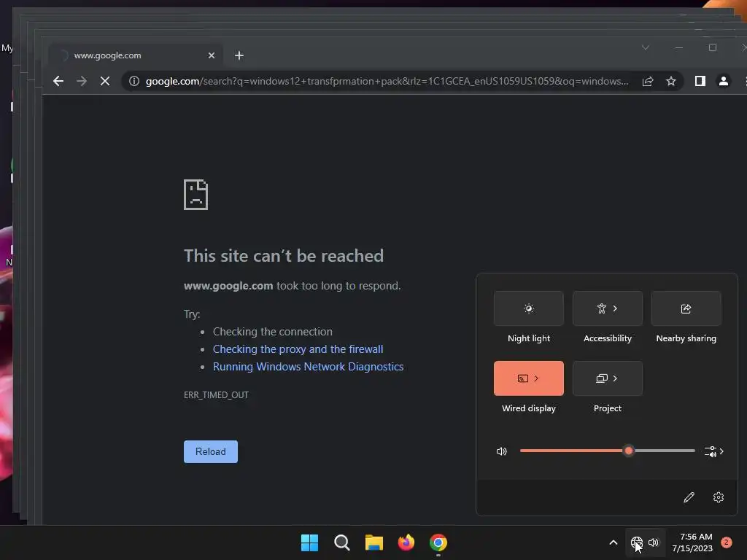The image size is (747, 560).
Task: Open Checking the proxy and the firewall link
Action: click(x=298, y=349)
